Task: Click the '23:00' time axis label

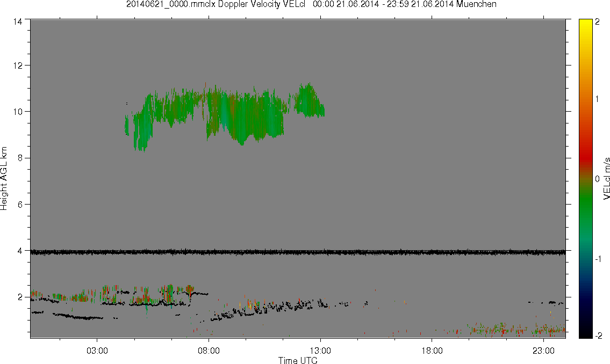Action: click(543, 351)
